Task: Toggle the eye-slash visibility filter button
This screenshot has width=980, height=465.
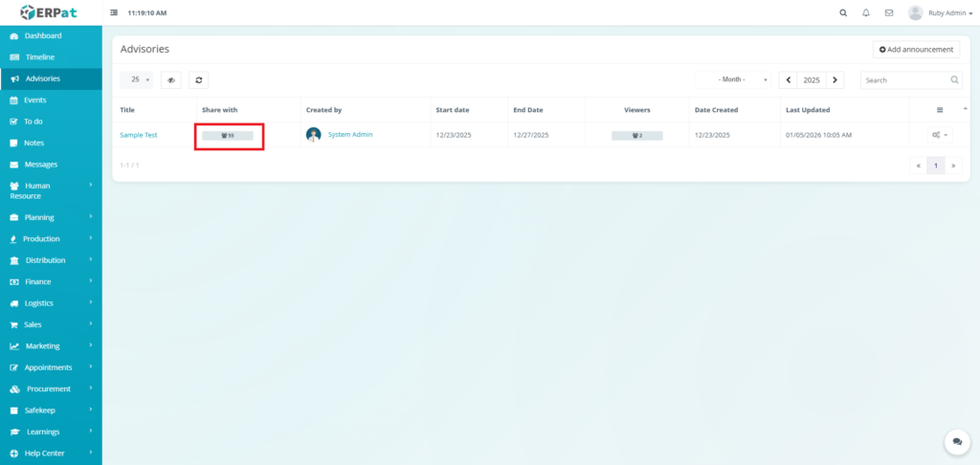Action: click(x=170, y=80)
